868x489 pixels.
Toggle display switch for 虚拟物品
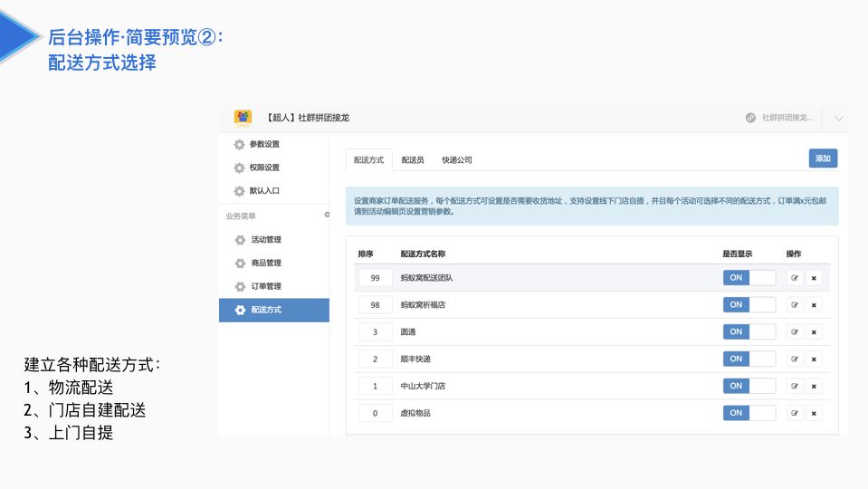pyautogui.click(x=749, y=413)
